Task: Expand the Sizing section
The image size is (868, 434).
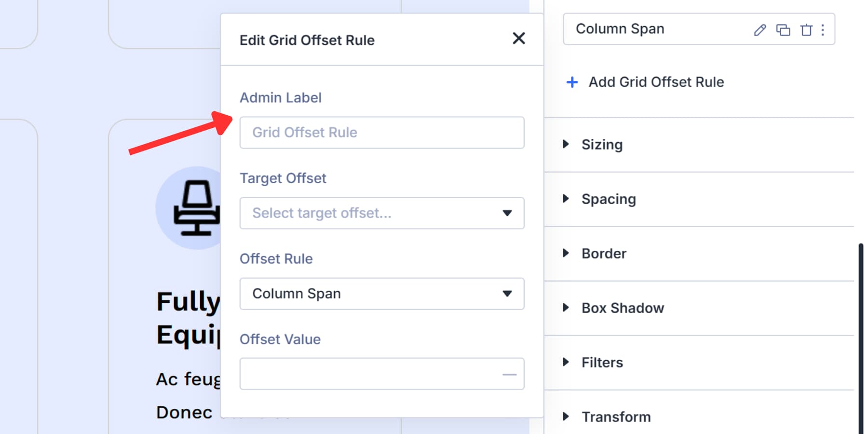Action: (602, 144)
